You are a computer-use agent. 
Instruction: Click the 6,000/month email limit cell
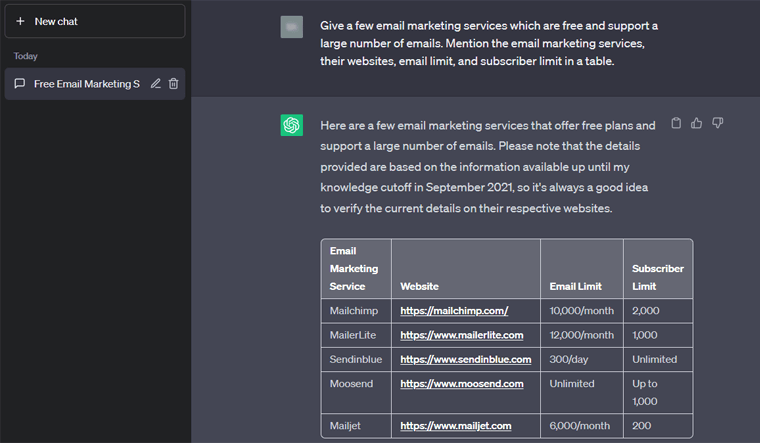pyautogui.click(x=580, y=426)
